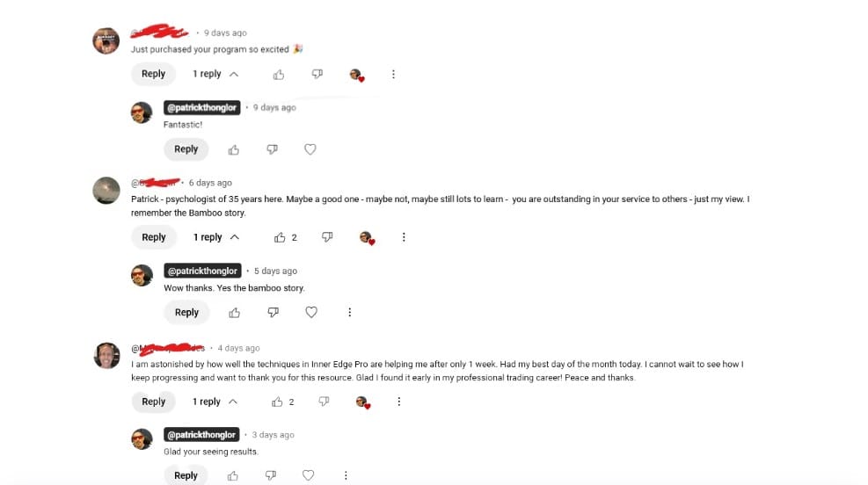Dislike the psychologist of 35 years comment
This screenshot has width=868, height=485.
click(x=327, y=237)
